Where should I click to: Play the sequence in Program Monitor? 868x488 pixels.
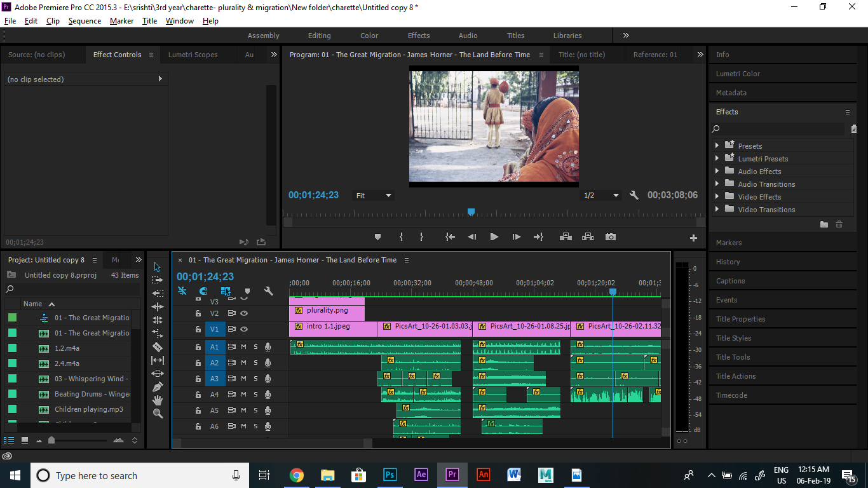[x=494, y=237]
